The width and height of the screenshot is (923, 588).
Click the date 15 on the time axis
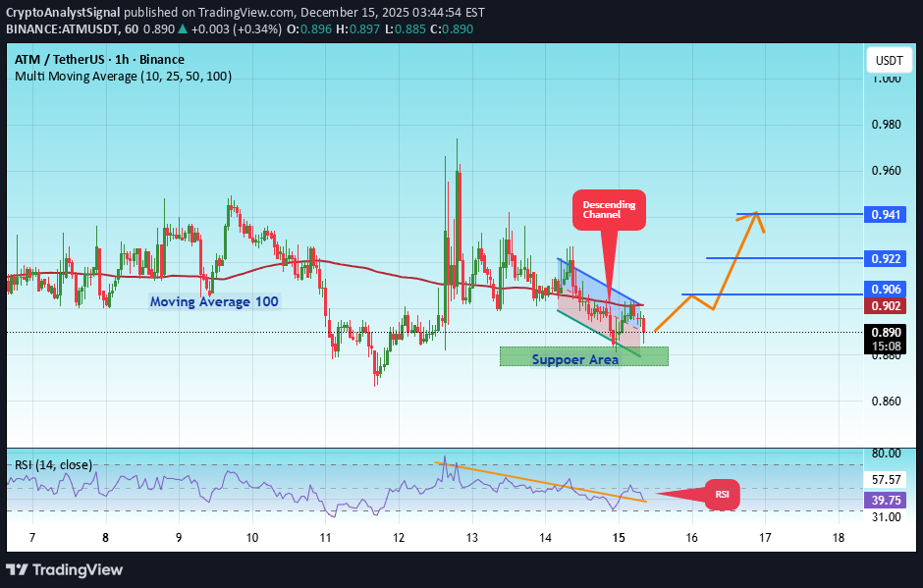point(619,538)
